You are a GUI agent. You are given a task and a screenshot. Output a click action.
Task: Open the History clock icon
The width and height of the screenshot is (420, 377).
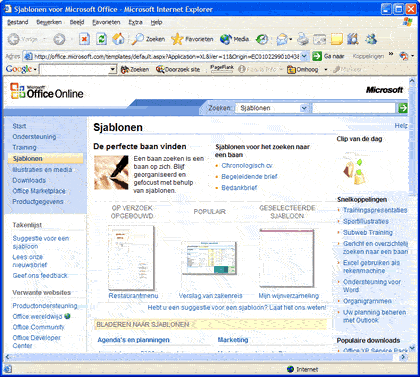[x=262, y=39]
